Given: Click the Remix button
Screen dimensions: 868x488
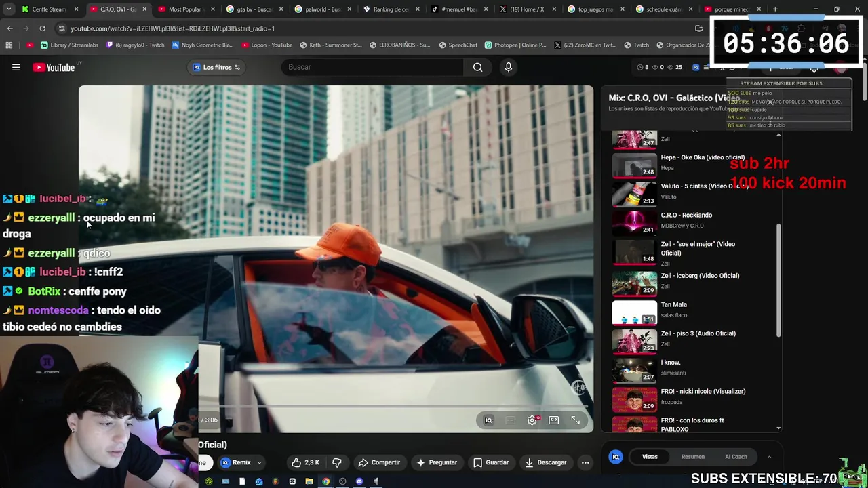Looking at the screenshot, I should 236,462.
